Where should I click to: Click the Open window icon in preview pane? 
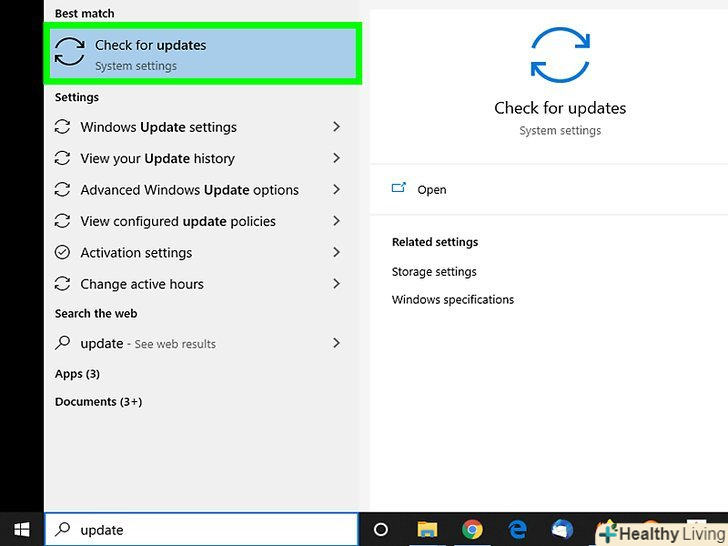398,188
